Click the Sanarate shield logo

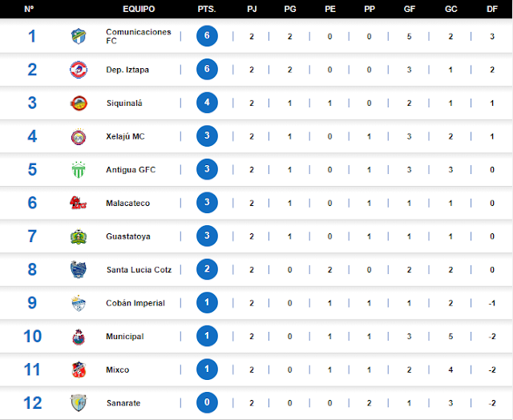point(79,403)
